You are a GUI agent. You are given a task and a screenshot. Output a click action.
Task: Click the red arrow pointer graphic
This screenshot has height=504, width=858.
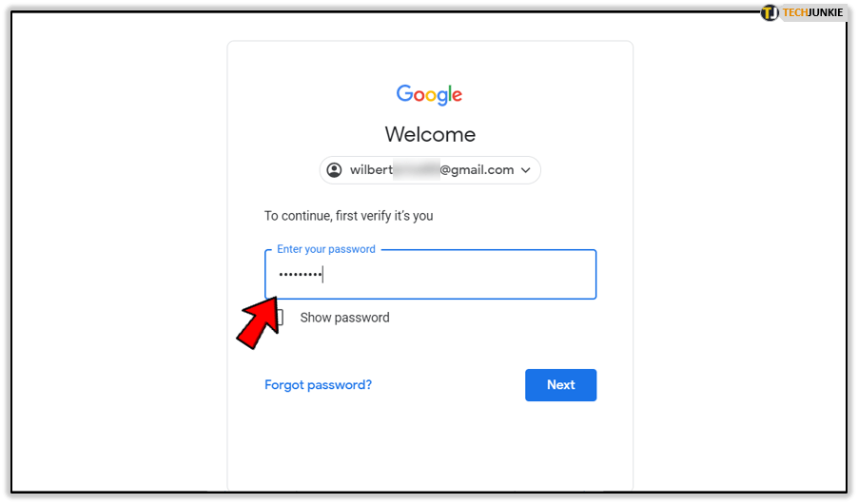point(259,323)
